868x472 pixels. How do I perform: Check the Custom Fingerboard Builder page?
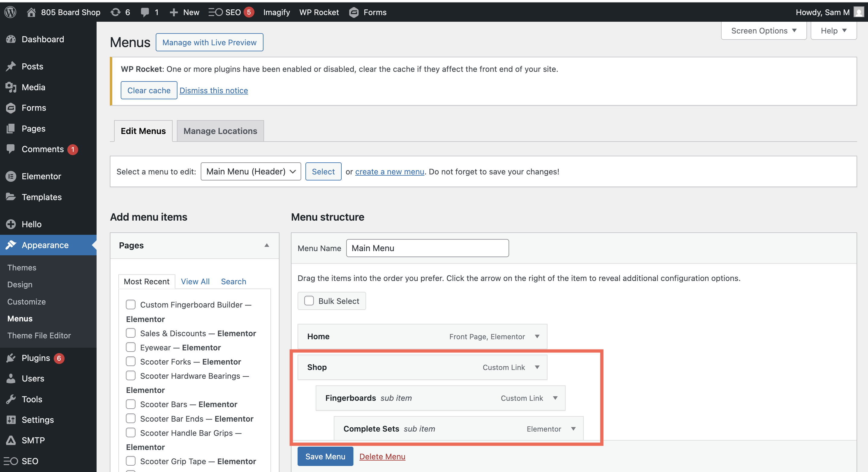[131, 305]
